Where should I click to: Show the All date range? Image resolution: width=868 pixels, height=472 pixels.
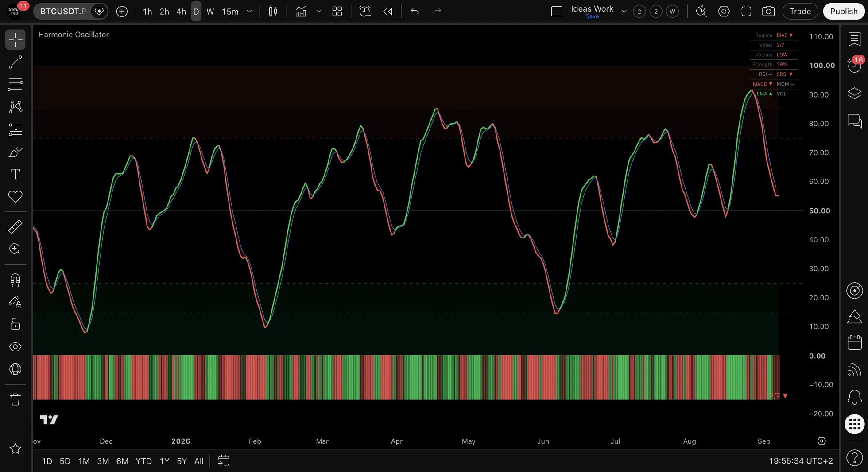tap(199, 461)
